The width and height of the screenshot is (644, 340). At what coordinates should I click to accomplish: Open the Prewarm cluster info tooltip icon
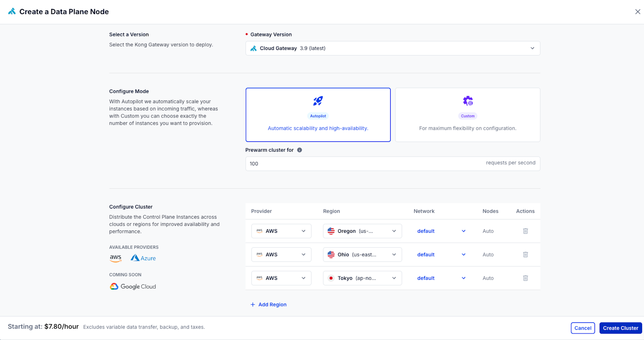coord(299,150)
